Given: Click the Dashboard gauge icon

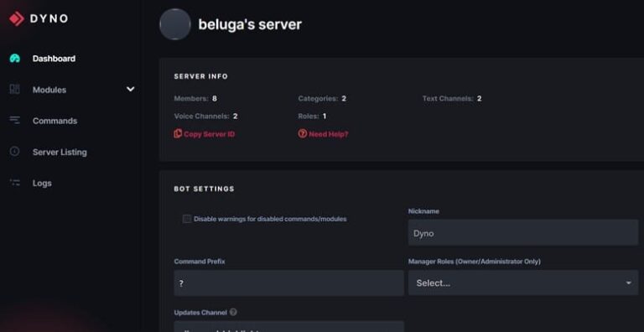Looking at the screenshot, I should click(x=15, y=59).
